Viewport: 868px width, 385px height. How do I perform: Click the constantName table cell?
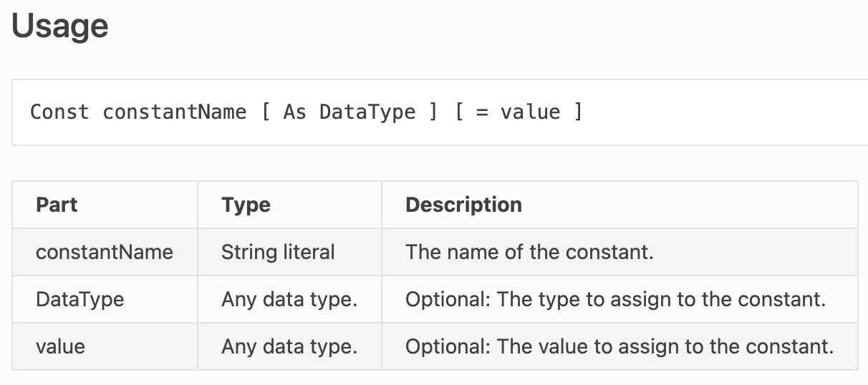[x=105, y=252]
